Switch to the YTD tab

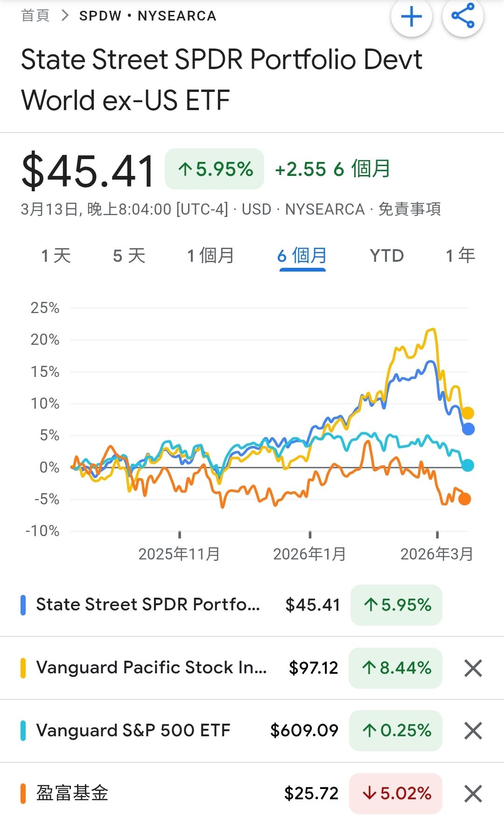[386, 256]
